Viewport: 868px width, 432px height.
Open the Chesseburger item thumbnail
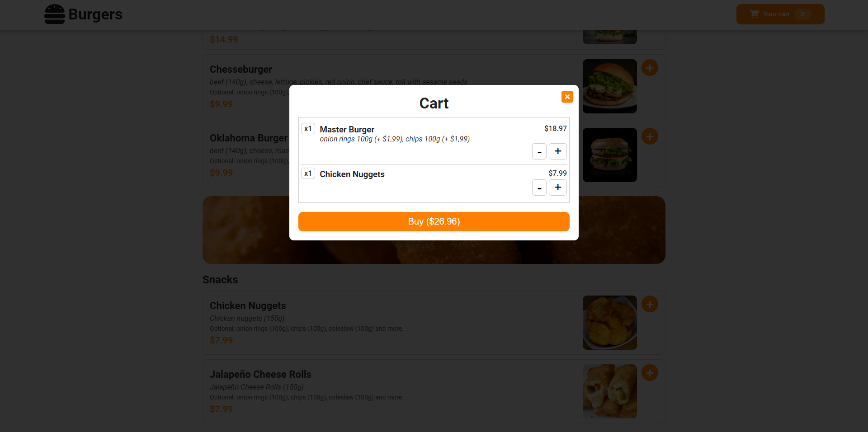(609, 86)
